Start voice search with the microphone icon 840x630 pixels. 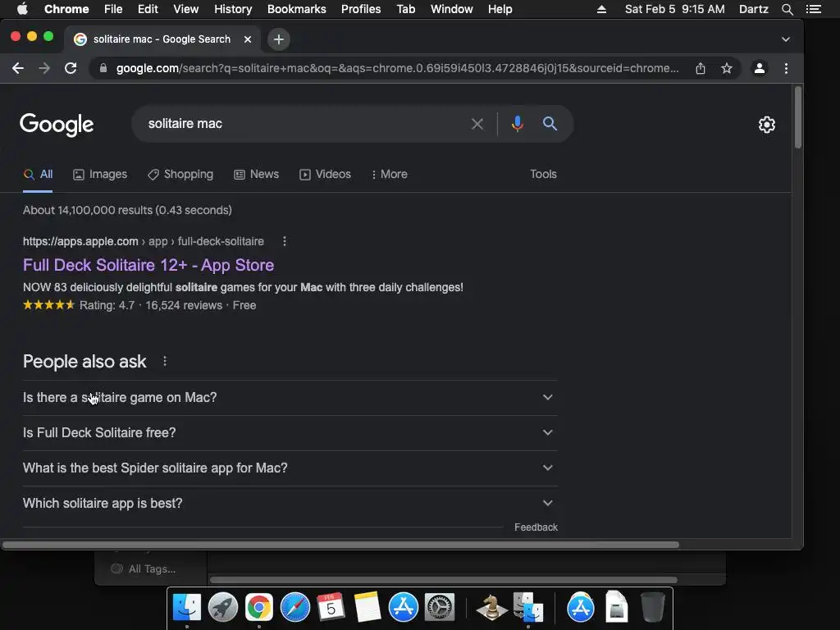pyautogui.click(x=517, y=124)
